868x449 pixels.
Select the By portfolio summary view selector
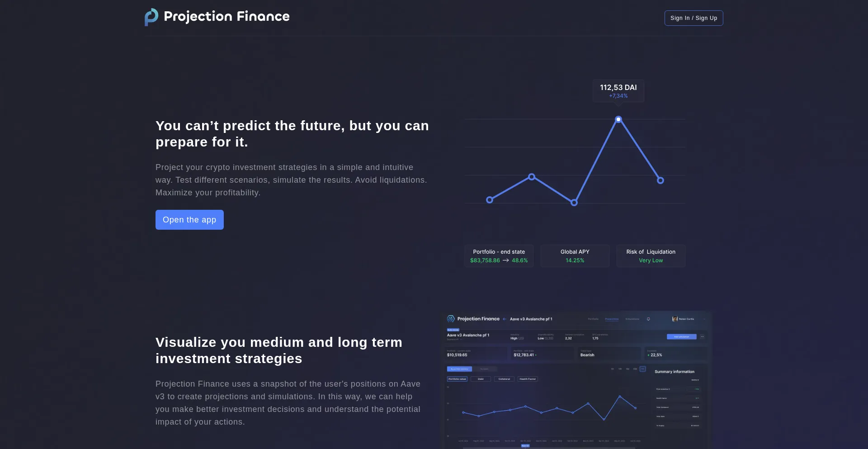point(459,369)
